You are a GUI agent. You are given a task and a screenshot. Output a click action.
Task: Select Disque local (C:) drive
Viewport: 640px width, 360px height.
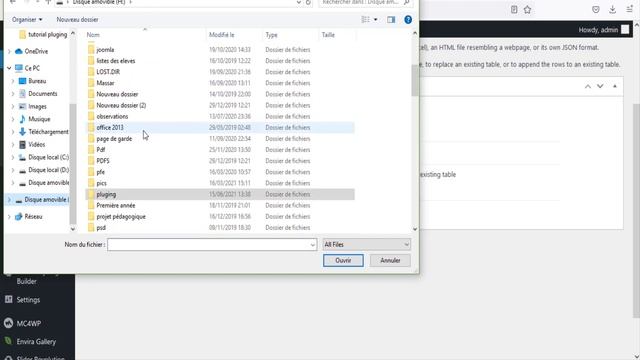coord(49,157)
